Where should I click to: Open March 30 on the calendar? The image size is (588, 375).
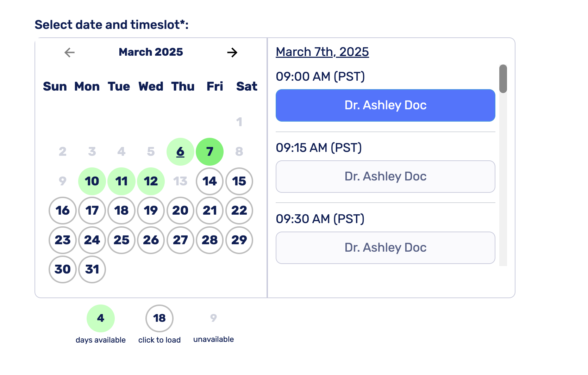tap(63, 269)
